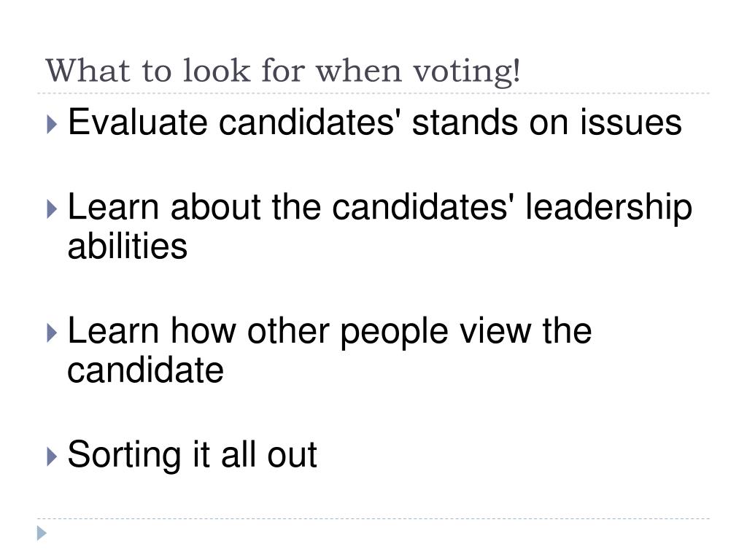Click the dotted divider line below the title
Image resolution: width=747 pixels, height=560 pixels.
point(373,93)
